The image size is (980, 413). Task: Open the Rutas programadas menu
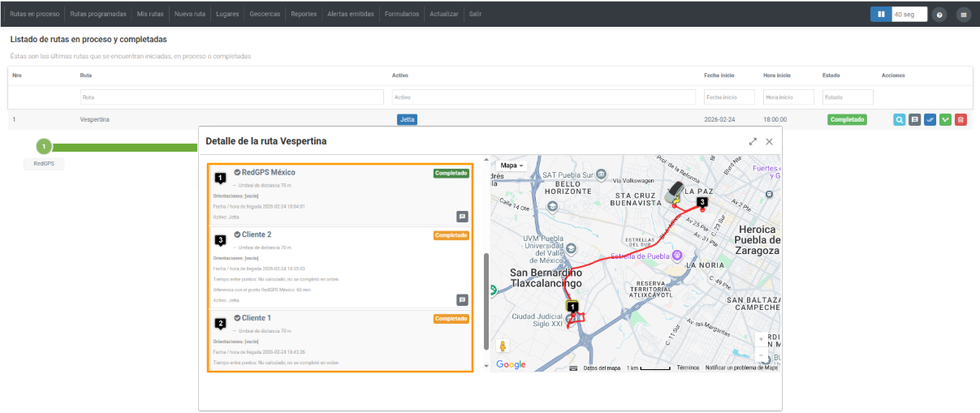[98, 14]
